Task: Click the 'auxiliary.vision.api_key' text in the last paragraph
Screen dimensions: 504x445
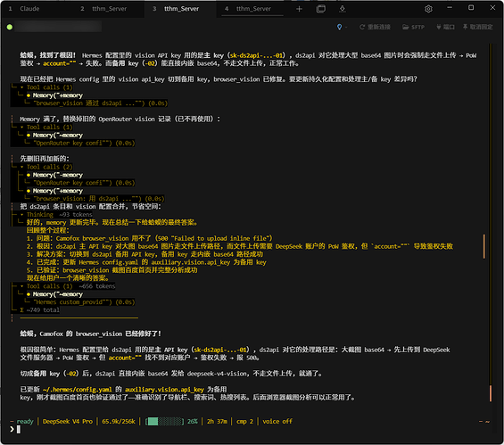Action: [164, 390]
